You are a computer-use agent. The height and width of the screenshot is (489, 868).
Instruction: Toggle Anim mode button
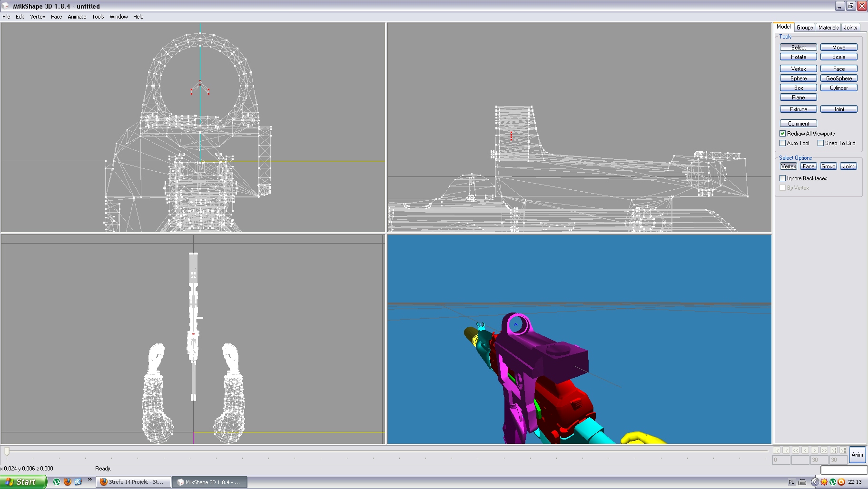(857, 455)
